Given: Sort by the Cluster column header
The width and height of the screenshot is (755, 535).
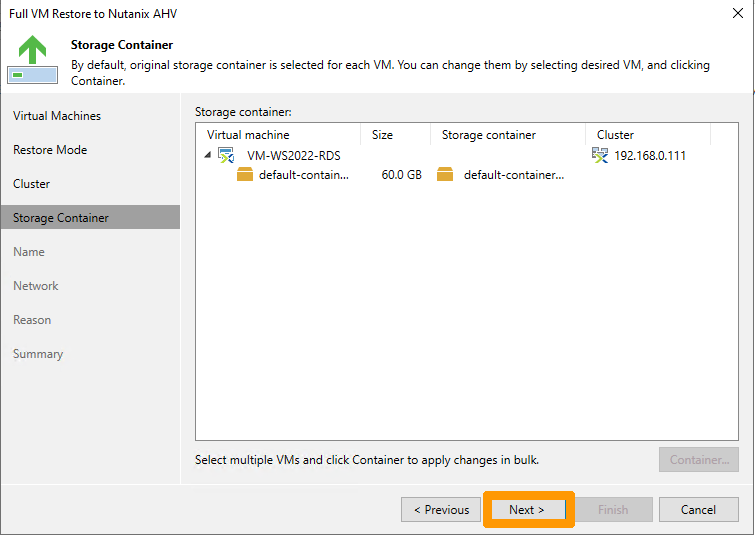Looking at the screenshot, I should (x=648, y=135).
